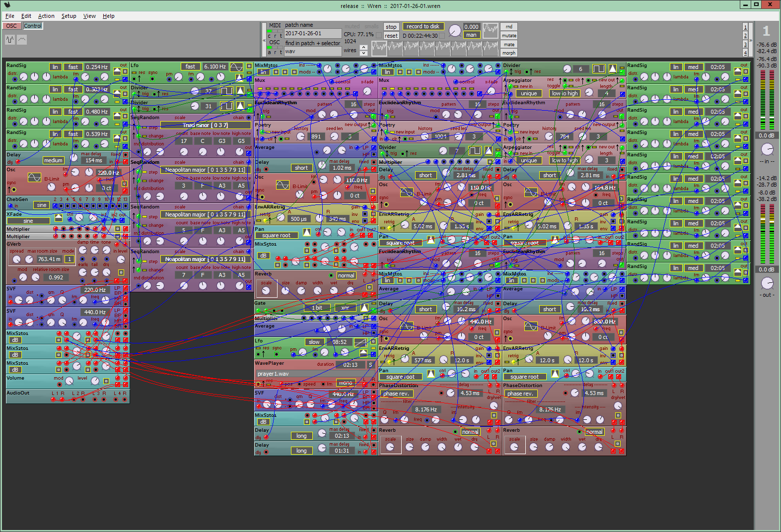Switch to the Control tab
Image resolution: width=781 pixels, height=532 pixels.
click(x=33, y=26)
